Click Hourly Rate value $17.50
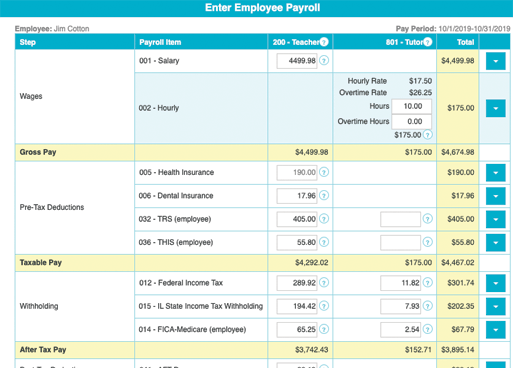The width and height of the screenshot is (513, 368). [420, 81]
